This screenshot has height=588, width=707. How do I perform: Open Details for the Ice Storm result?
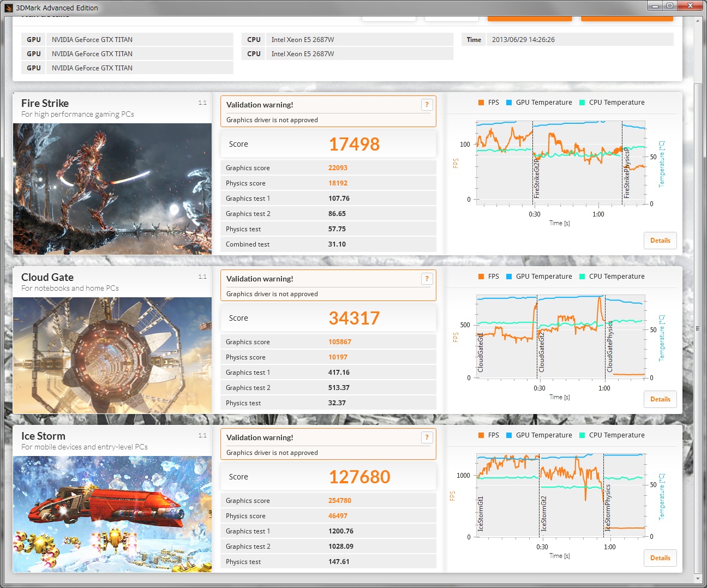(x=660, y=558)
